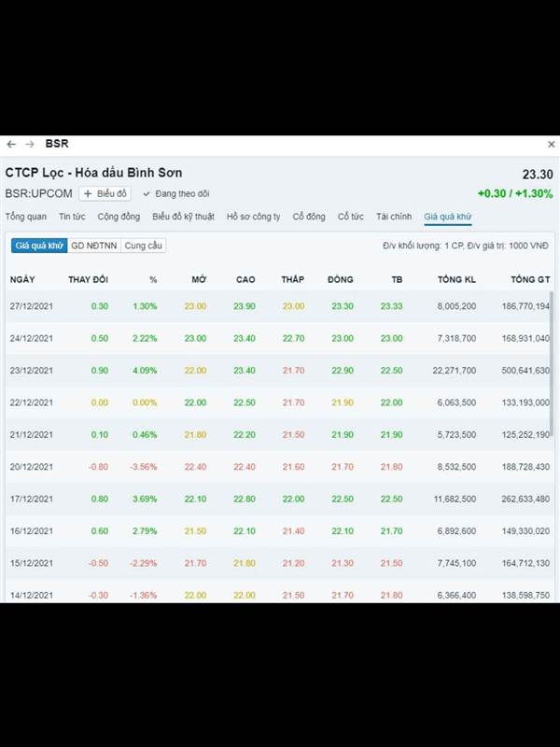The image size is (560, 747).
Task: Switch to the Hồ sơ công ty tab
Action: [253, 217]
